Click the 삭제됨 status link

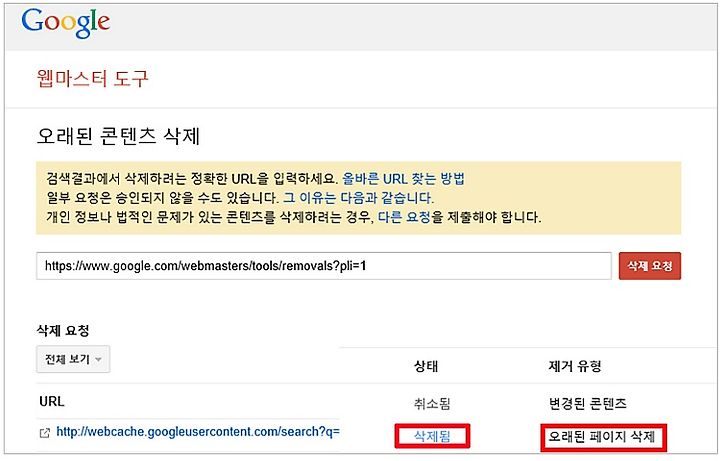click(x=432, y=436)
